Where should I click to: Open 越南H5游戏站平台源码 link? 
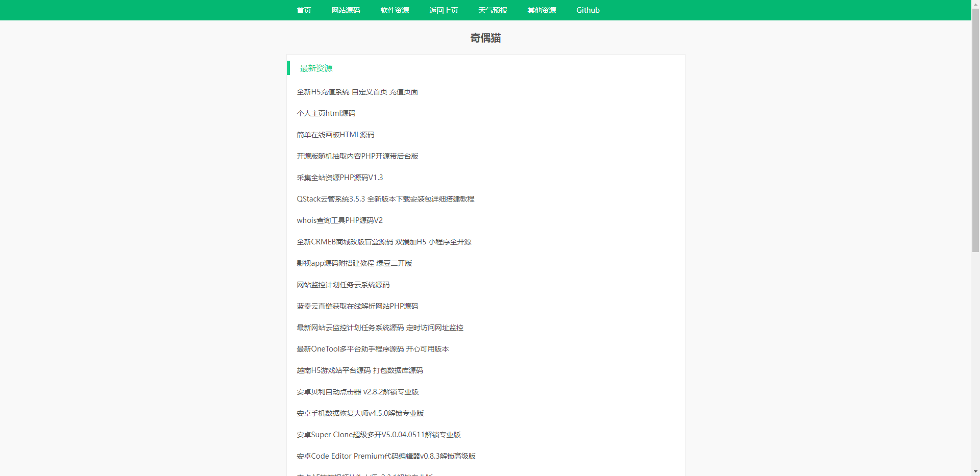(359, 370)
